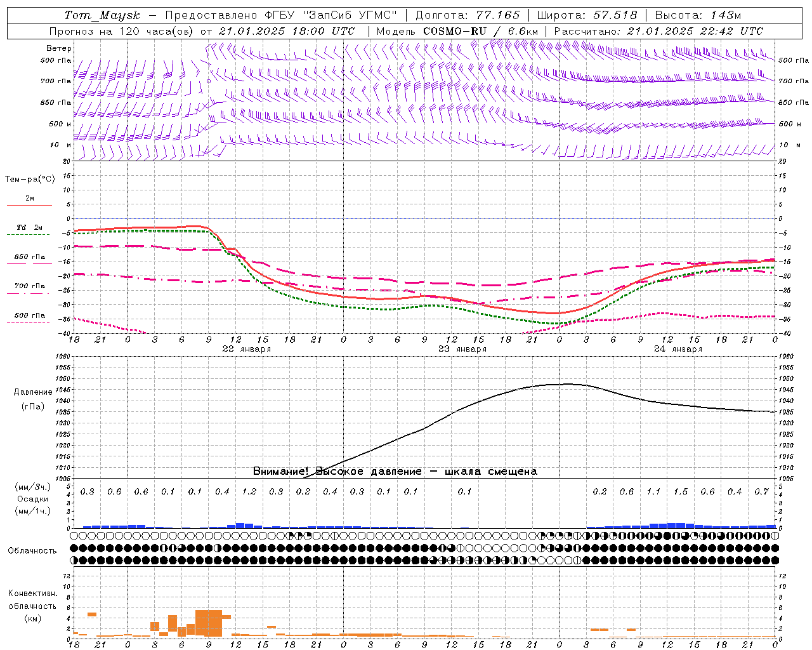Image resolution: width=812 pixels, height=650 pixels.
Task: Select the 700 гПа entry in temperature legend
Action: coord(30,286)
